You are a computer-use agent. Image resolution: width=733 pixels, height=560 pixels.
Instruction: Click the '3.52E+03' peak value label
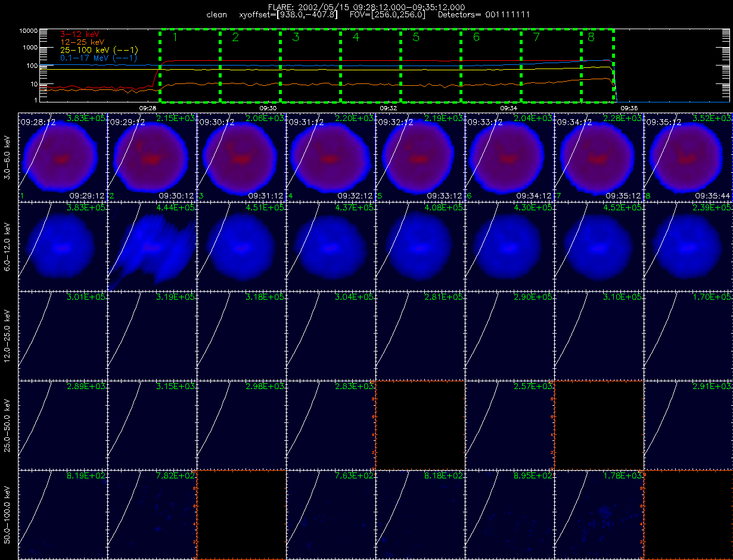(x=712, y=119)
